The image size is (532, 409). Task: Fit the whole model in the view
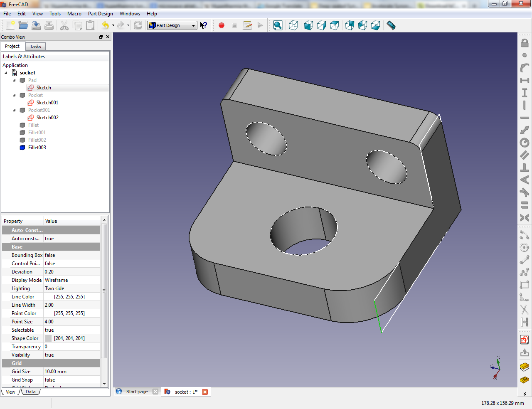pos(278,25)
